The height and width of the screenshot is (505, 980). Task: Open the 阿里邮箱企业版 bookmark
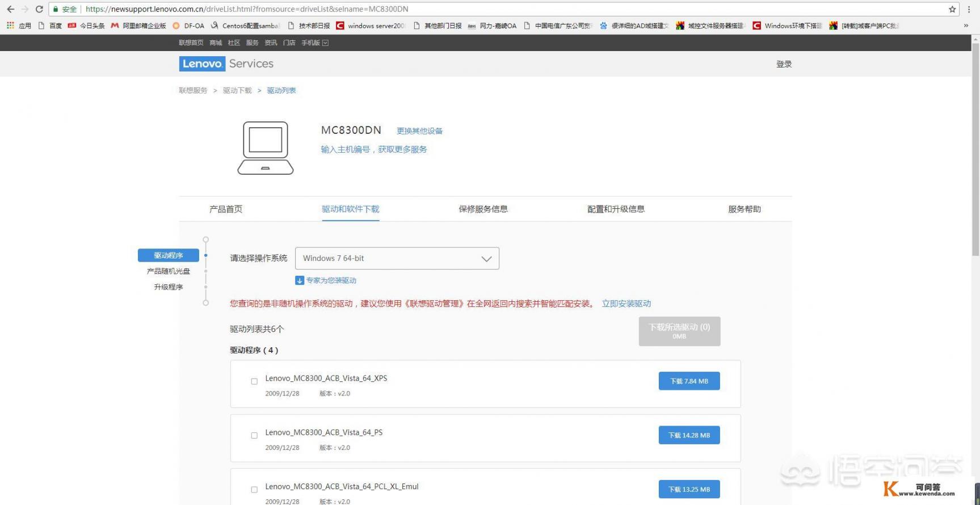coord(138,26)
